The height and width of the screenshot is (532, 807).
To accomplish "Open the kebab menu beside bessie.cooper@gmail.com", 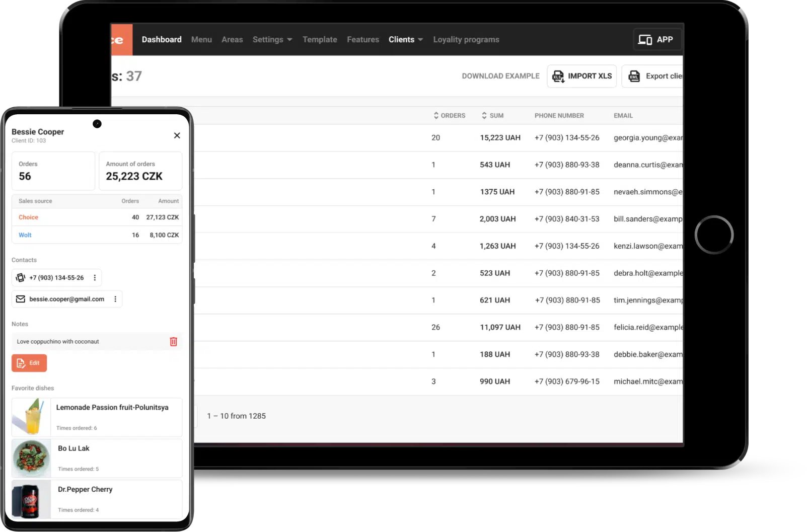I will click(115, 298).
